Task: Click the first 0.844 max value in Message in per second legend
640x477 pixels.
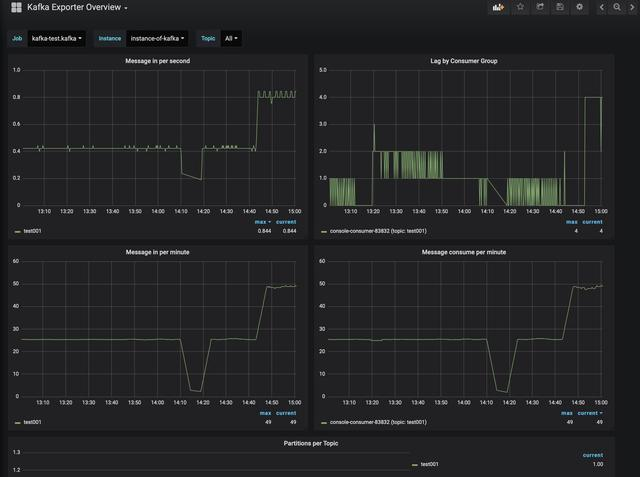Action: point(264,231)
